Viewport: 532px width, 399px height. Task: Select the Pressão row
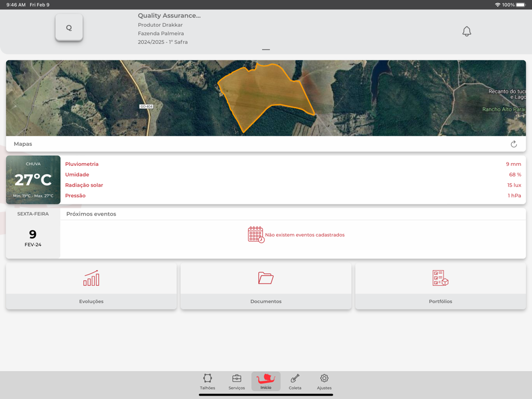tap(293, 196)
